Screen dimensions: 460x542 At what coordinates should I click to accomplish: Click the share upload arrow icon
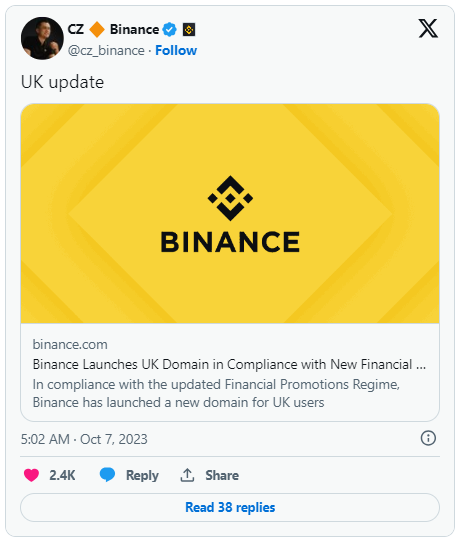187,475
